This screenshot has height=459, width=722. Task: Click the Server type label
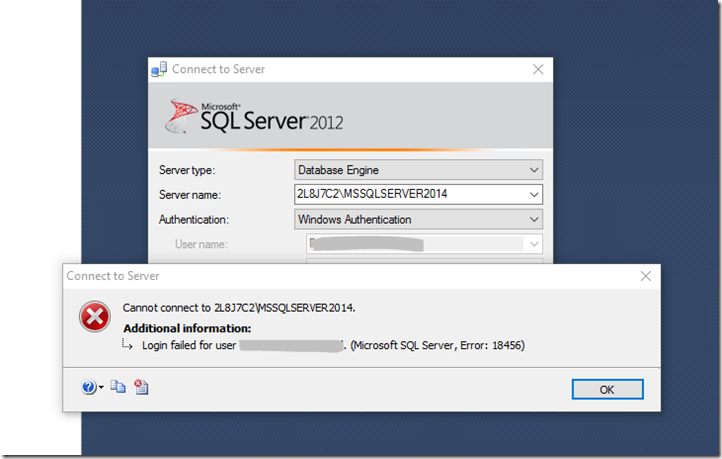pos(187,170)
